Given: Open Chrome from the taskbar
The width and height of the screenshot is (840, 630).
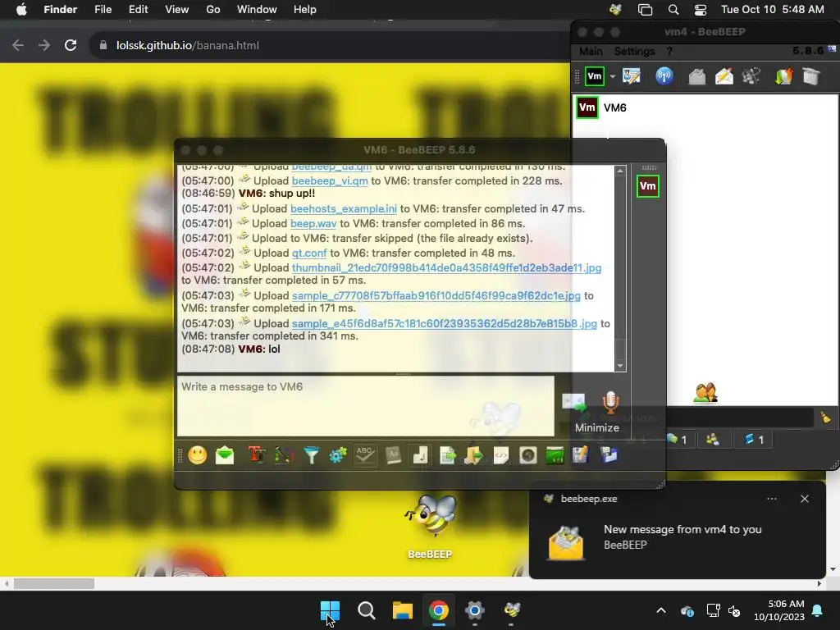Looking at the screenshot, I should [x=438, y=610].
